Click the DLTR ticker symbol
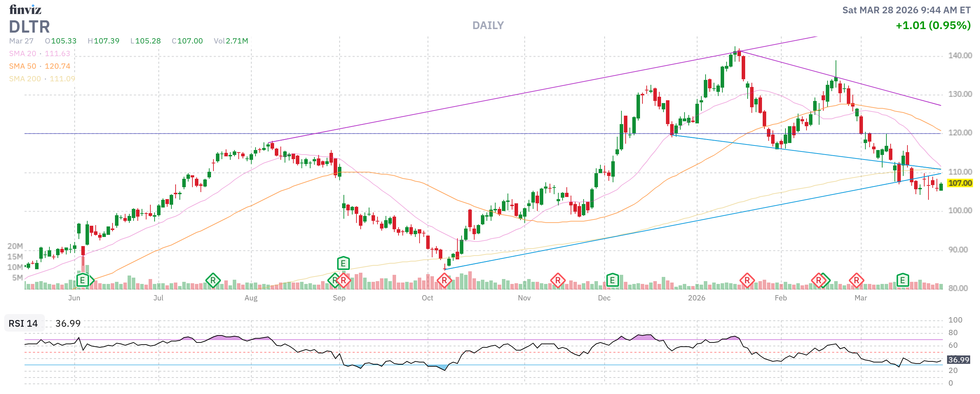 (x=29, y=27)
